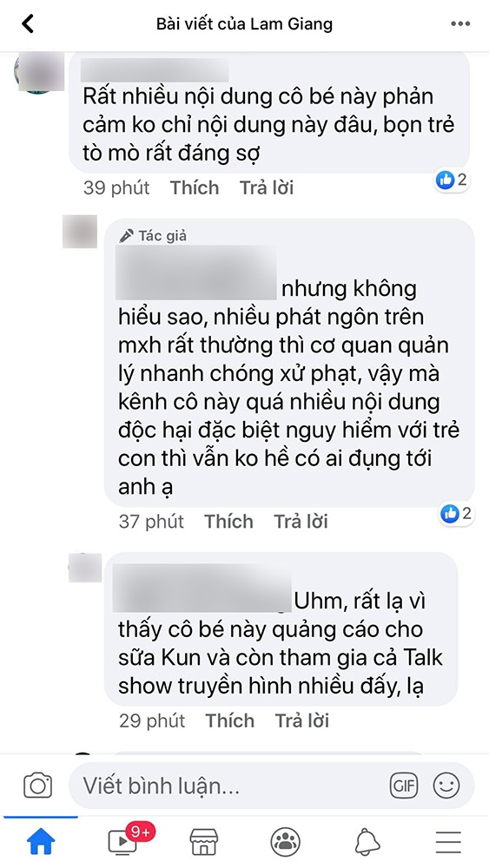Open the notifications bell
489x868 pixels.
[367, 842]
